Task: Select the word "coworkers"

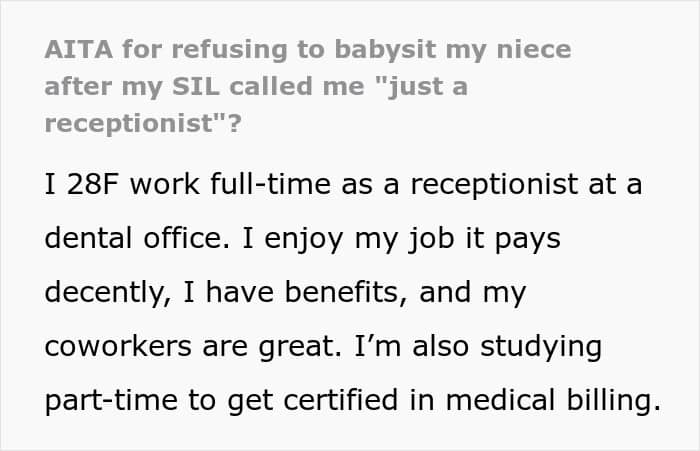Action: 118,346
